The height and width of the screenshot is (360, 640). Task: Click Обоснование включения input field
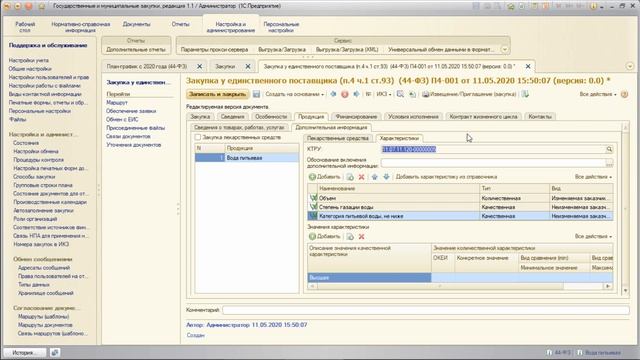(x=493, y=163)
